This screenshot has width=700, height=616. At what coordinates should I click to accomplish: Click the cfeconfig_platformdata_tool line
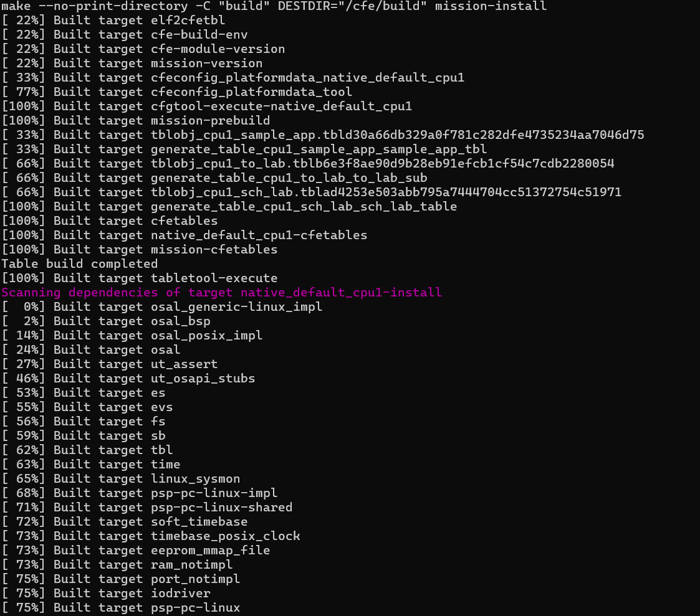coord(177,92)
